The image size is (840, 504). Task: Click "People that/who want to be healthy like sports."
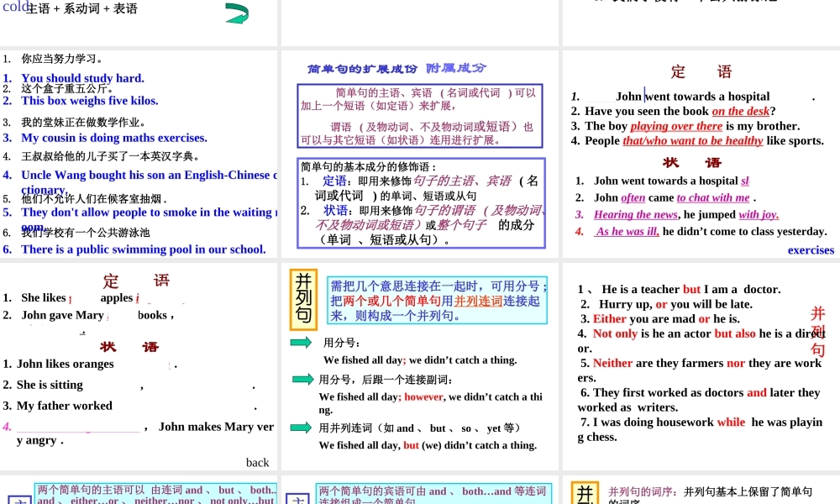pos(705,140)
